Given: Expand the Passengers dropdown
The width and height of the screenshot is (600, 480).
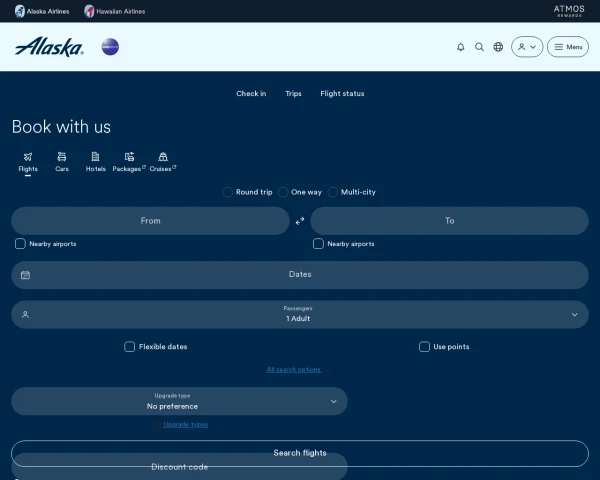Looking at the screenshot, I should [300, 314].
